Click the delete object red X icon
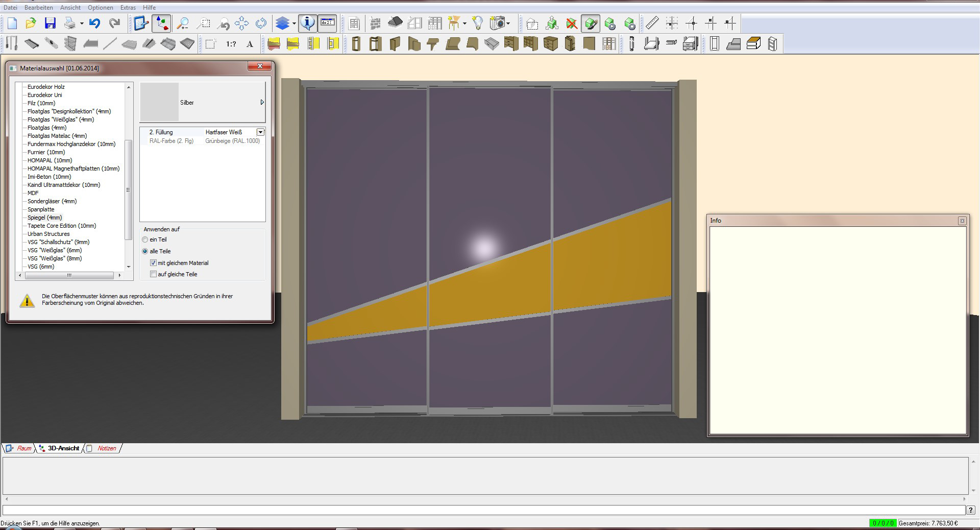The image size is (980, 530). click(572, 23)
